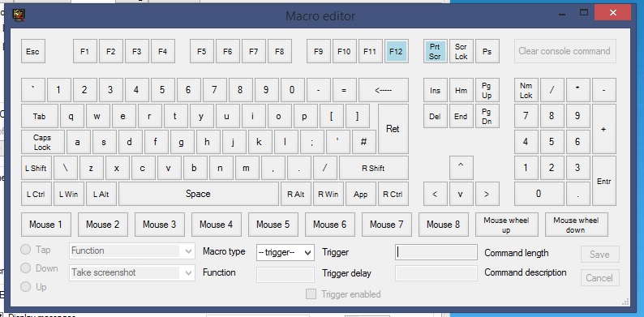Select the Ins key button
The width and height of the screenshot is (644, 317).
click(435, 90)
